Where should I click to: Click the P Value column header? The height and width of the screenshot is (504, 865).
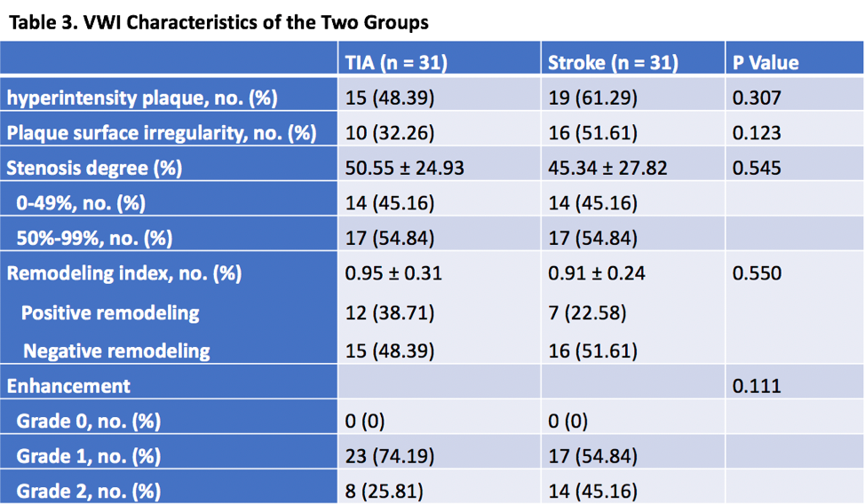(x=766, y=62)
